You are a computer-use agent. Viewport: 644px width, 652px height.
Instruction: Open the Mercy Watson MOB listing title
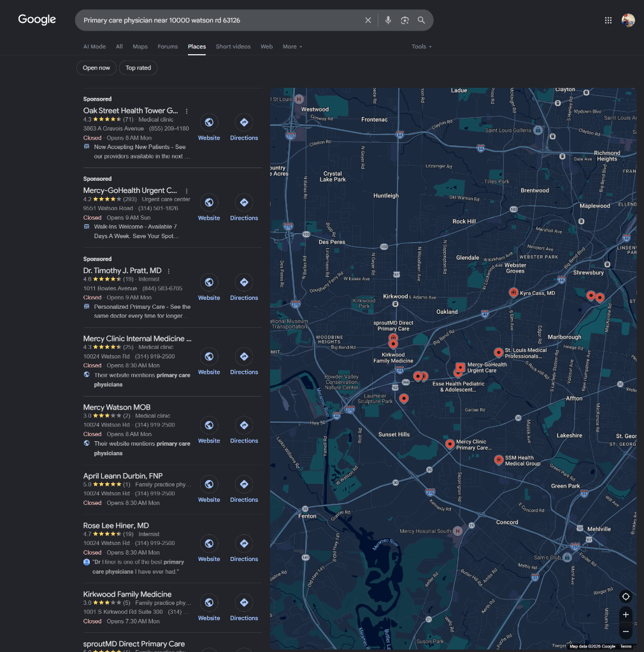pos(117,407)
